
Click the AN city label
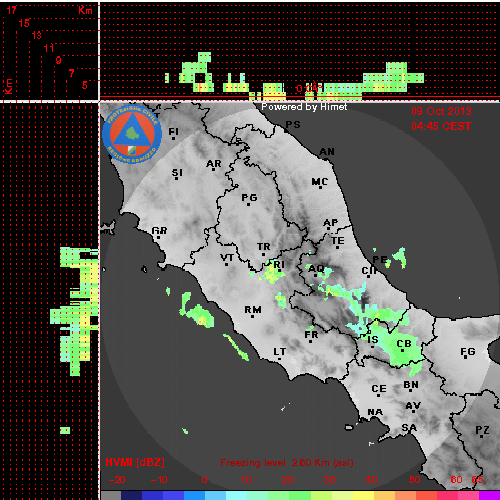(327, 152)
